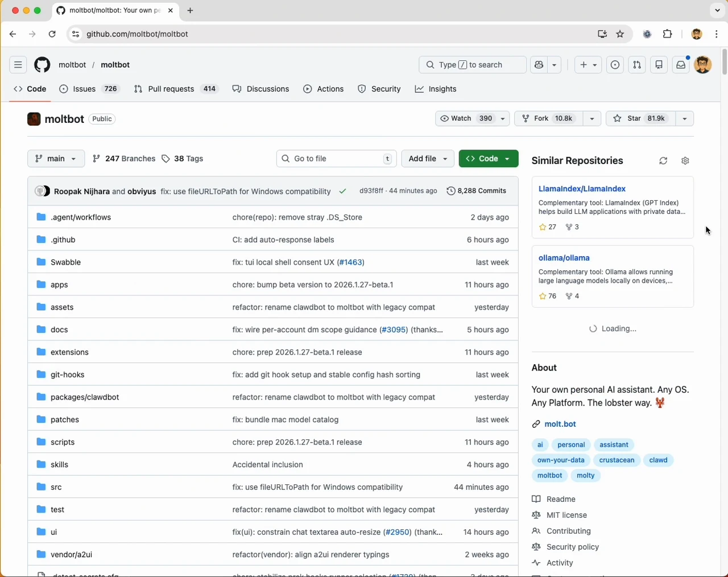Expand the Fork options arrow
728x577 pixels.
click(x=592, y=118)
